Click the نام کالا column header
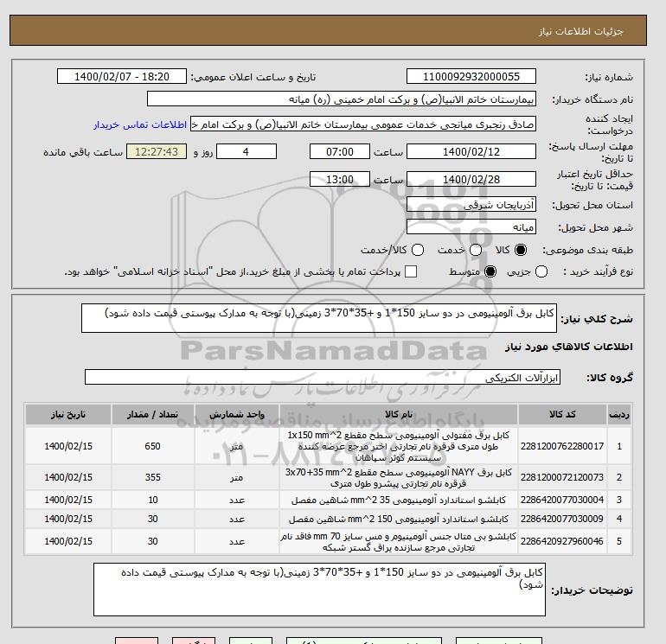Screen dimensions: 666x644 (x=399, y=414)
